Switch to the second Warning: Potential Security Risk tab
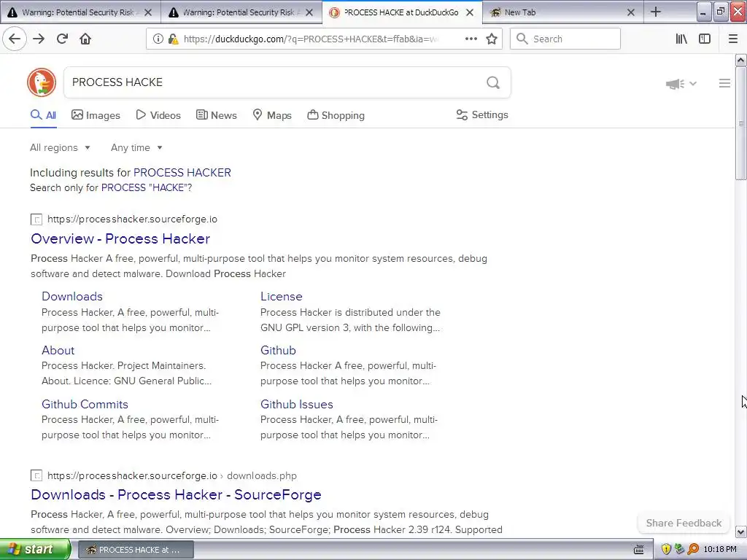Screen dimensions: 747x560 (x=239, y=12)
